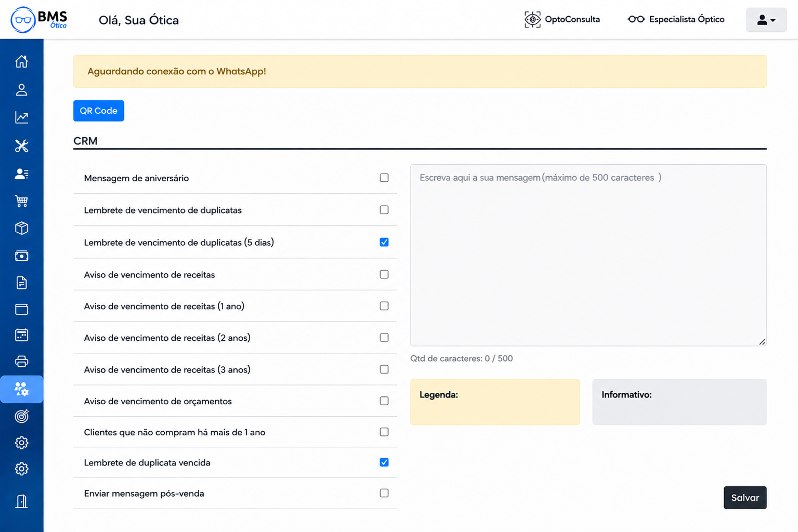Check Aviso de vencimento de receitas (3 anos)

384,369
